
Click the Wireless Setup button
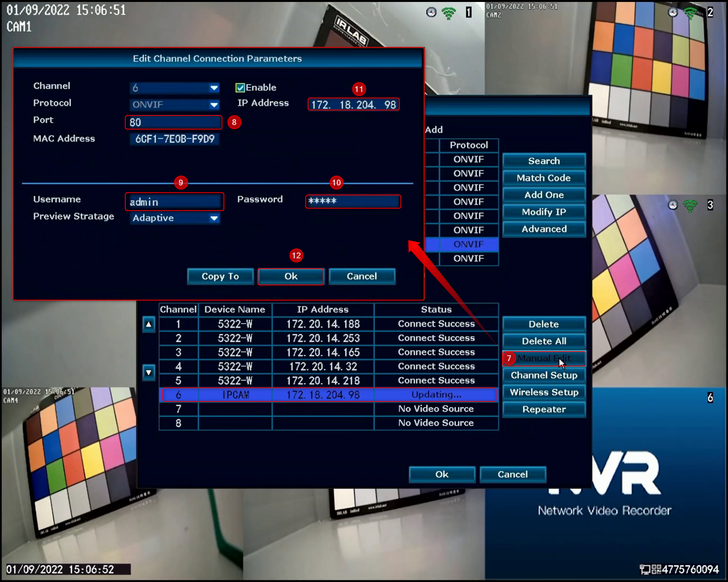coord(544,392)
